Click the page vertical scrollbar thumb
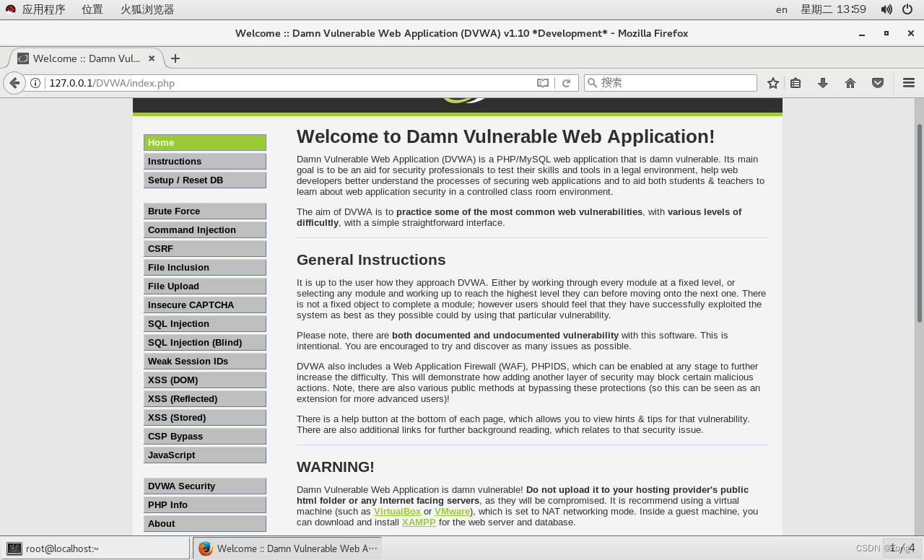Image resolution: width=924 pixels, height=560 pixels. [x=919, y=223]
